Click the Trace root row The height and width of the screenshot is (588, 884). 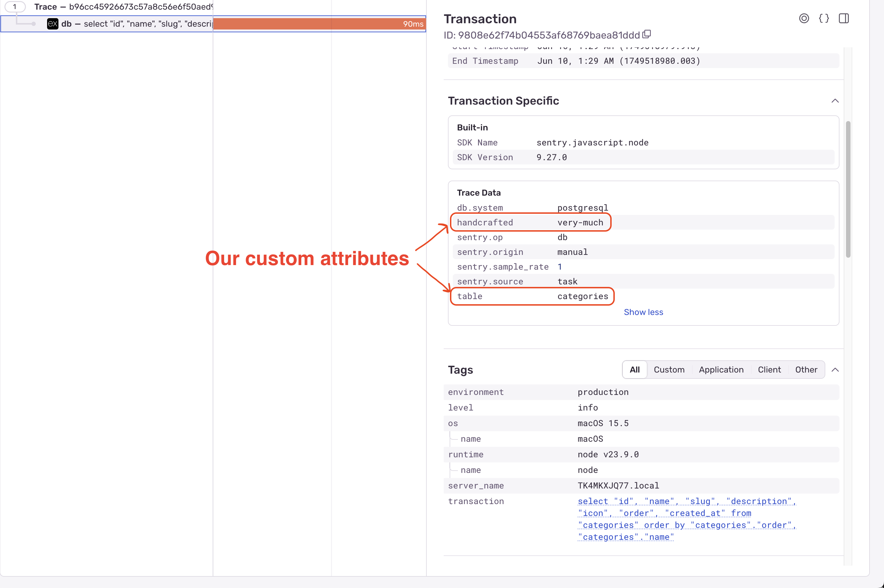click(123, 7)
